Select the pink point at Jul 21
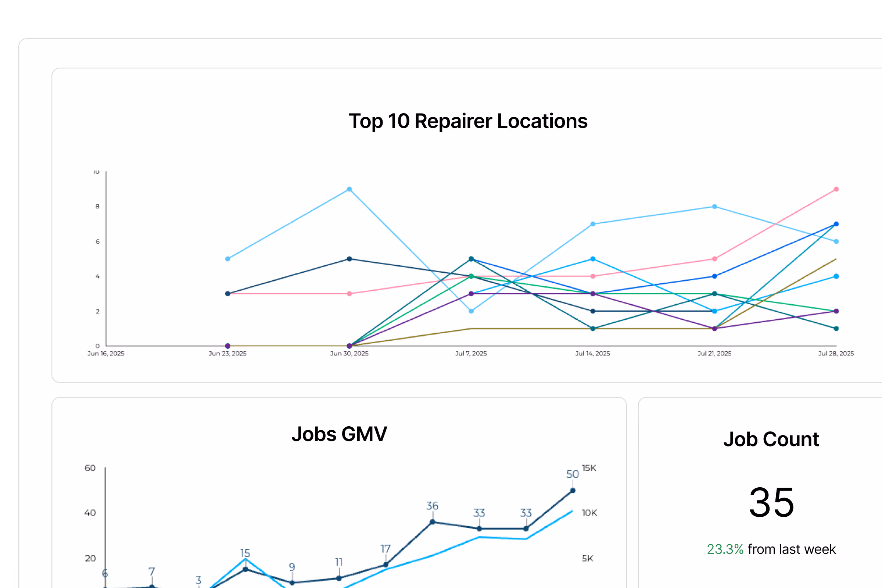882x588 pixels. pos(714,259)
